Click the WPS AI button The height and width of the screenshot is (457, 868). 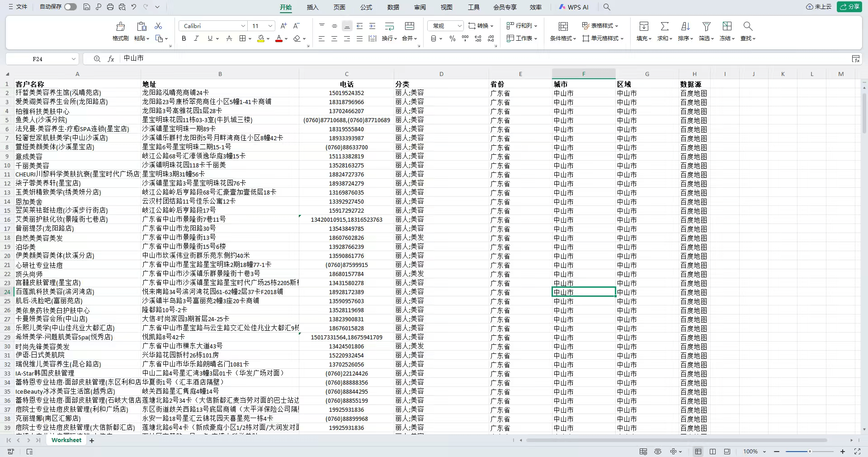[574, 7]
